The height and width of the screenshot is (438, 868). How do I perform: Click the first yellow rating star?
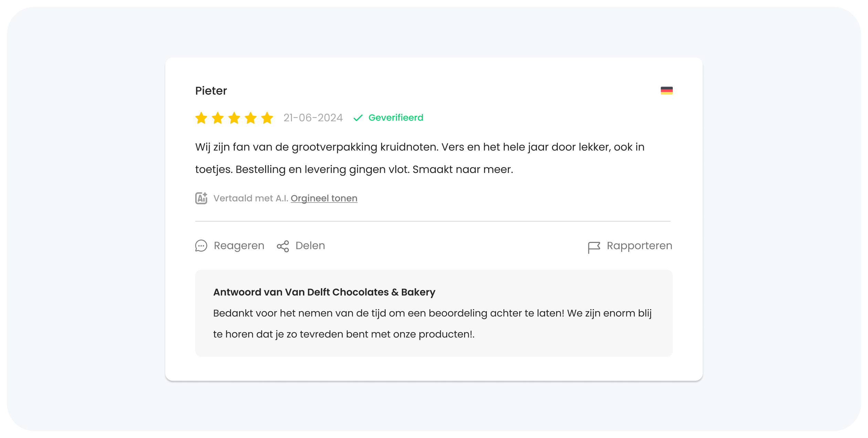click(201, 118)
